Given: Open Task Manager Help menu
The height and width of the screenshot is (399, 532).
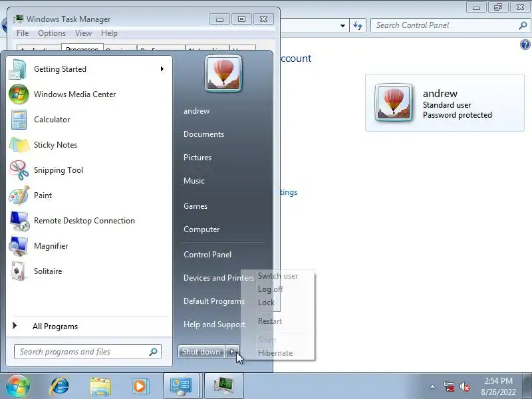Looking at the screenshot, I should tap(109, 33).
